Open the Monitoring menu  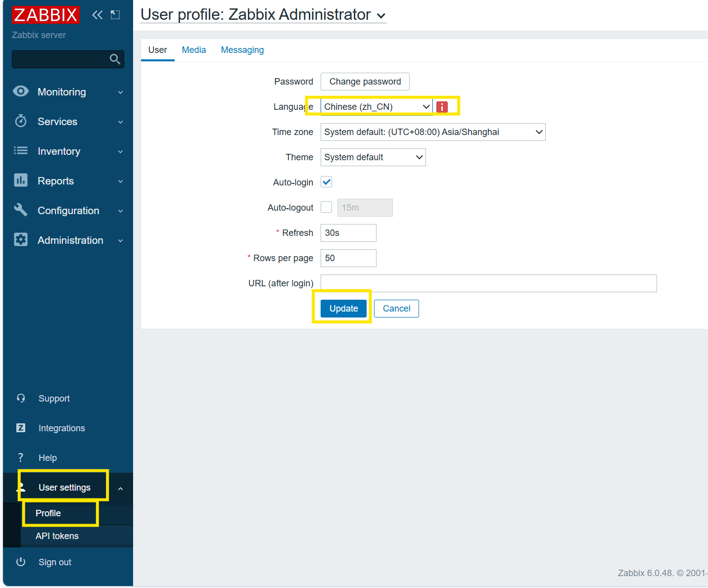pos(62,92)
